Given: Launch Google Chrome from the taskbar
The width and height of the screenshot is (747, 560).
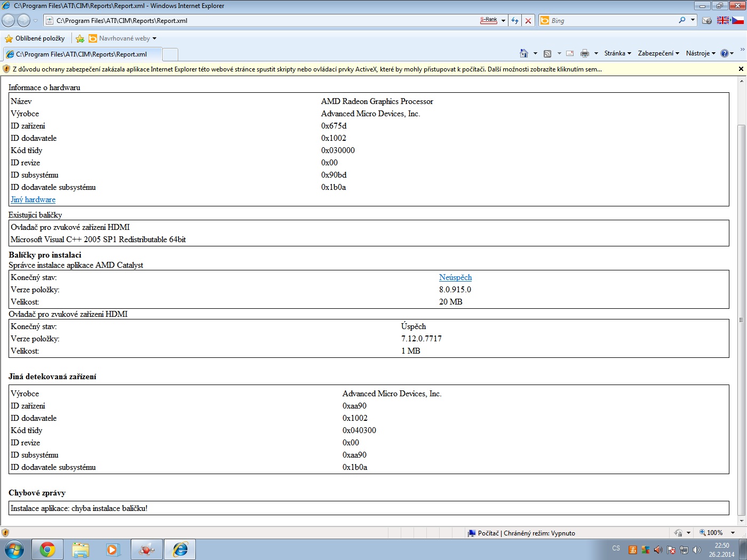Looking at the screenshot, I should click(x=47, y=549).
